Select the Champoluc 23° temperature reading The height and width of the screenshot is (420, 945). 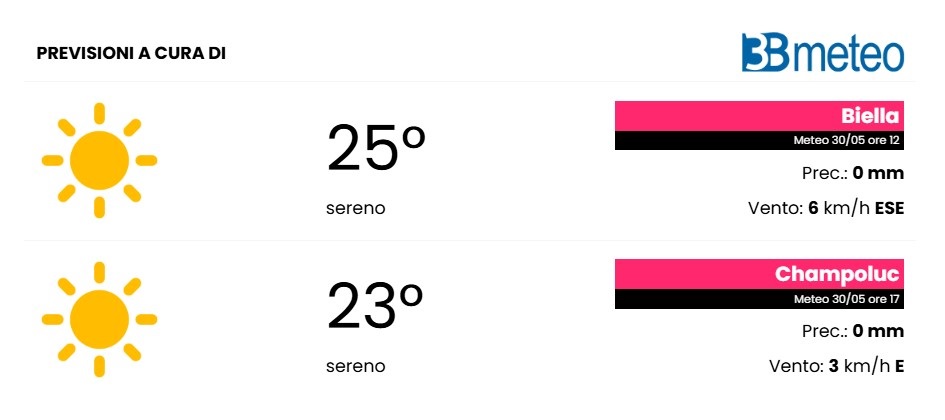tap(375, 306)
